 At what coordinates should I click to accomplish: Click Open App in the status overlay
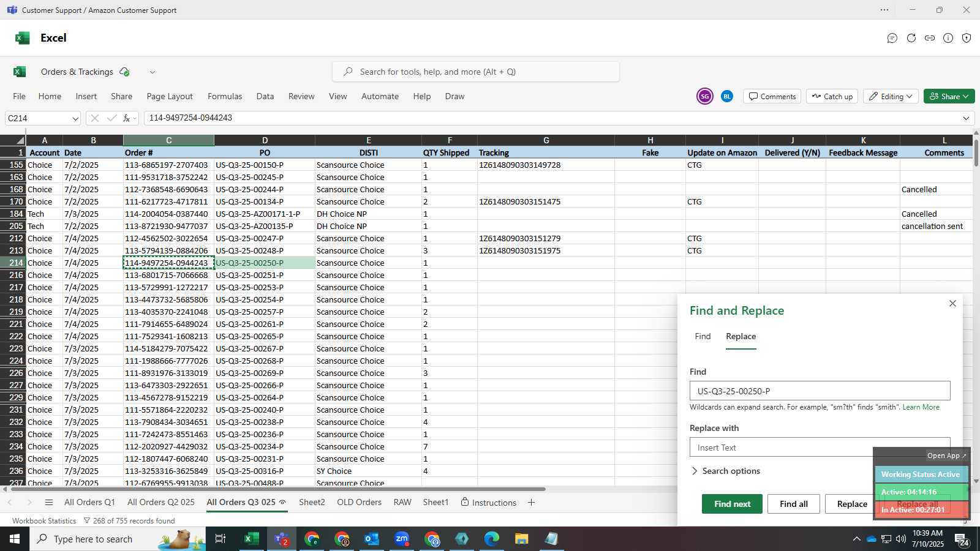(x=946, y=455)
